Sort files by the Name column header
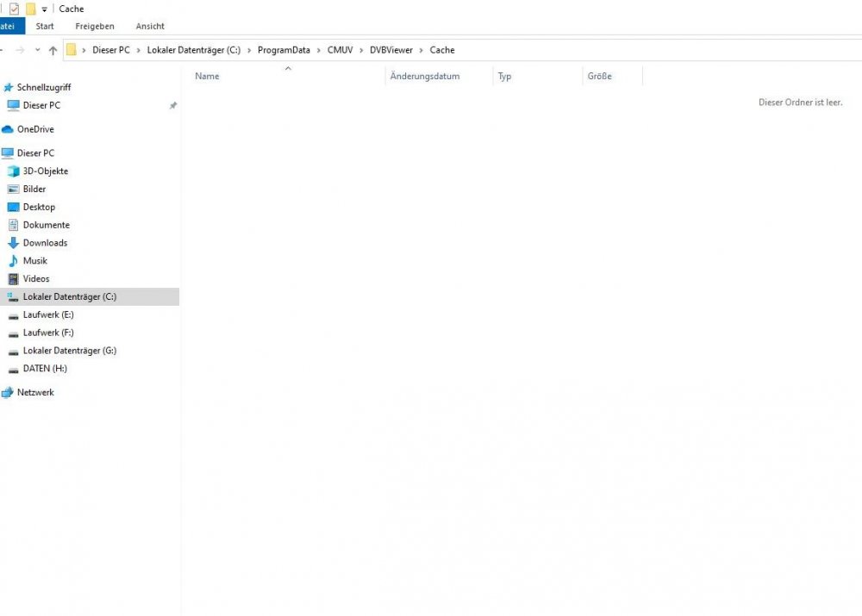862x616 pixels. (x=207, y=77)
